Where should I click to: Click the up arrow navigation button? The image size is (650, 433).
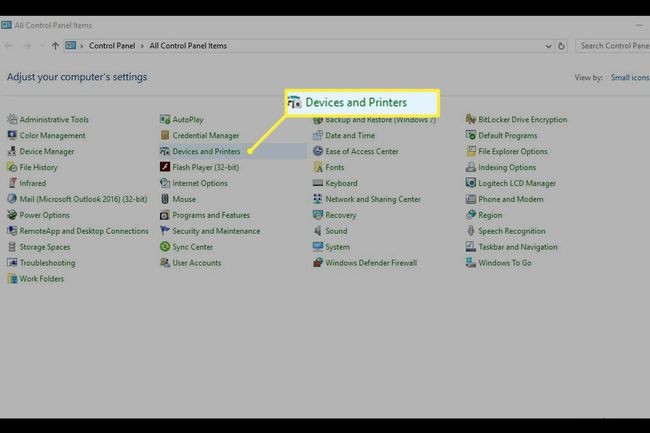[x=54, y=46]
